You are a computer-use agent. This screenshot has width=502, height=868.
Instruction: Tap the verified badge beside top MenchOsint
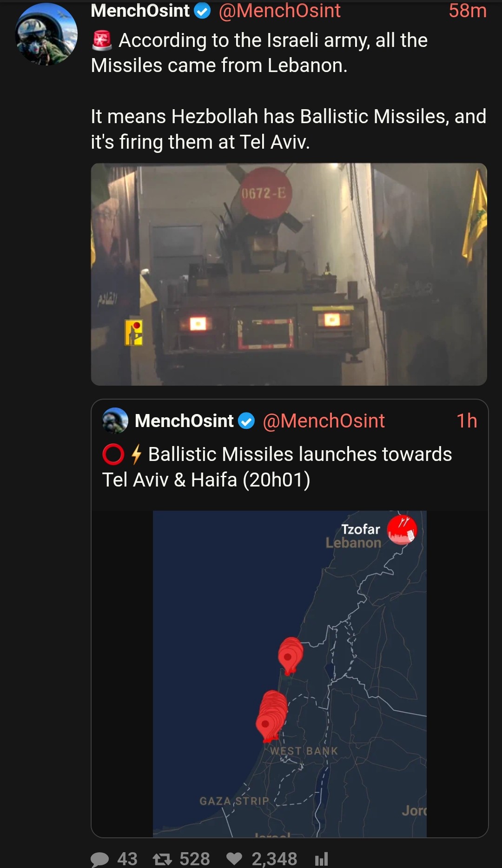pos(202,11)
